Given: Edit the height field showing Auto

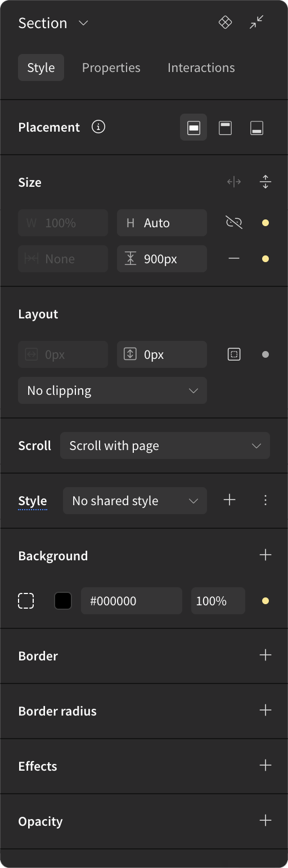Looking at the screenshot, I should [162, 223].
